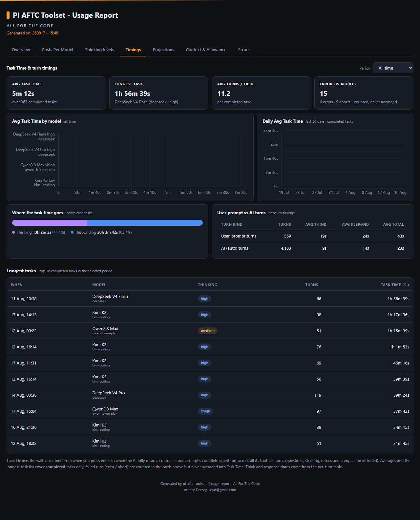Open the Thinking levels tab
This screenshot has width=420, height=520.
tap(99, 50)
